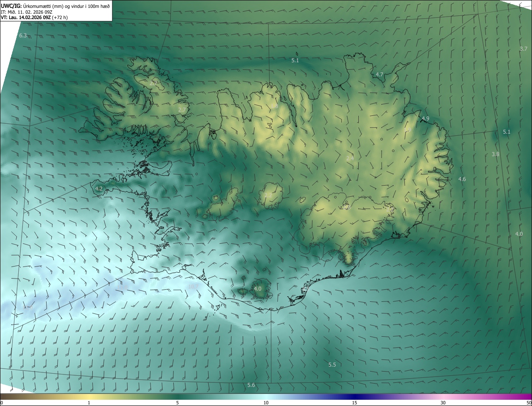532x406 pixels.
Task: Select the "4.6" value label
Action: point(462,179)
